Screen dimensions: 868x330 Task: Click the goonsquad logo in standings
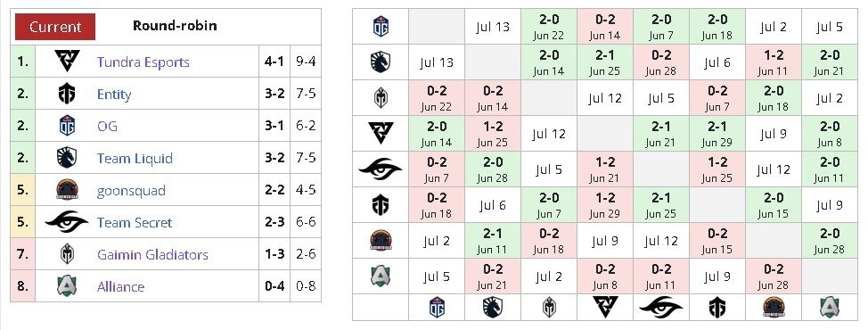[67, 191]
